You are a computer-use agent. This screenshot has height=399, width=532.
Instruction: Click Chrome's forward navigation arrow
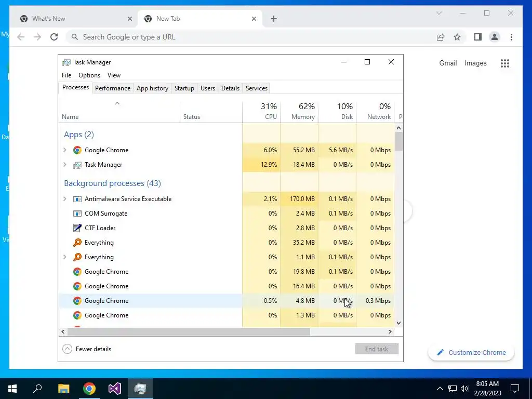tap(37, 37)
